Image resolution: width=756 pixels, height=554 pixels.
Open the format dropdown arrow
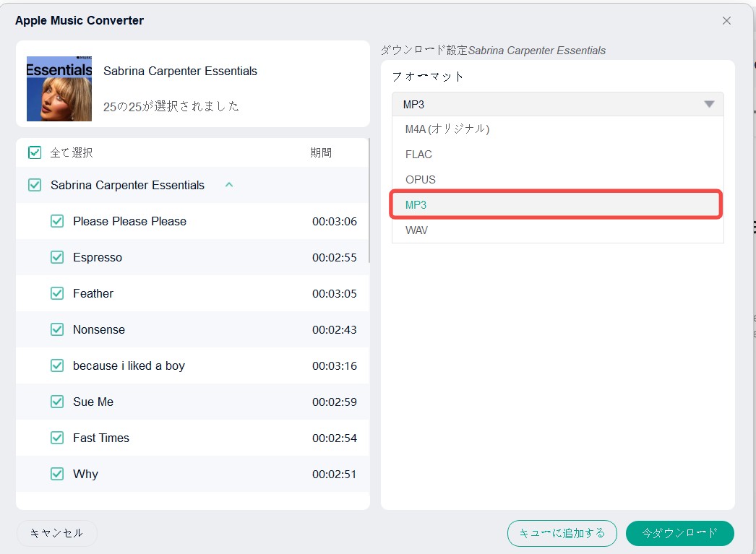coord(709,105)
